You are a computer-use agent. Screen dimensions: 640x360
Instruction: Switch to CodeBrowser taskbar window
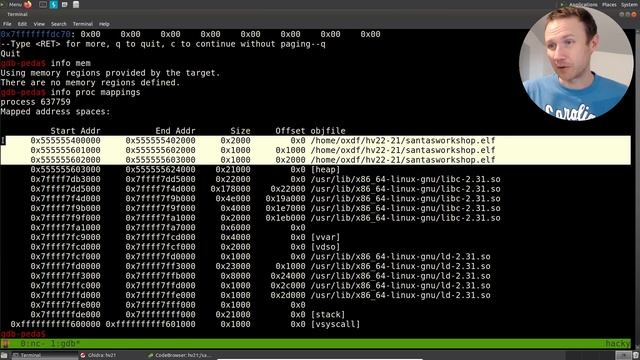180,356
